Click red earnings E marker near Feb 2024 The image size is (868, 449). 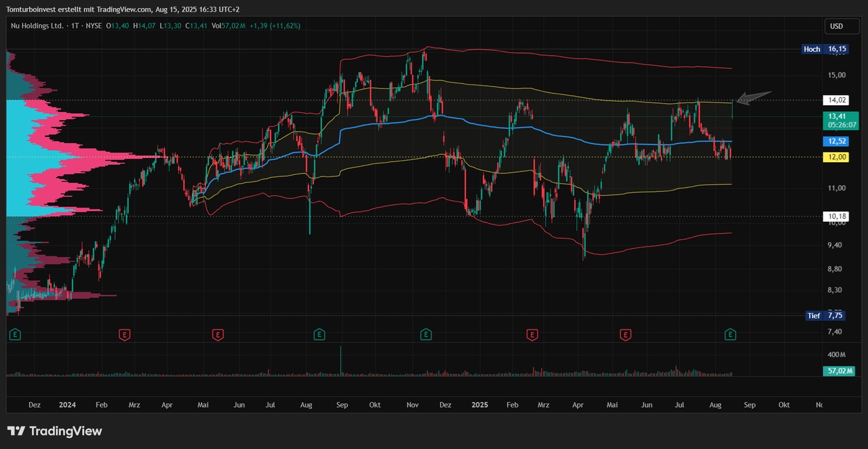(124, 334)
